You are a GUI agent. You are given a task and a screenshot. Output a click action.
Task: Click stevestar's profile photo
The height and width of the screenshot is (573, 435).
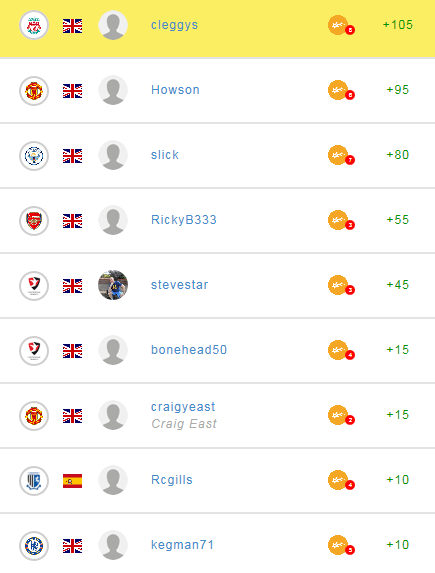point(113,285)
